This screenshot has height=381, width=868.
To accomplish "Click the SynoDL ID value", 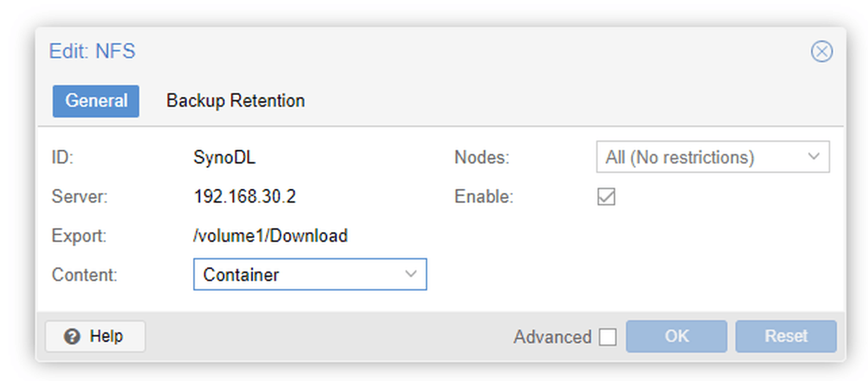I will point(224,157).
